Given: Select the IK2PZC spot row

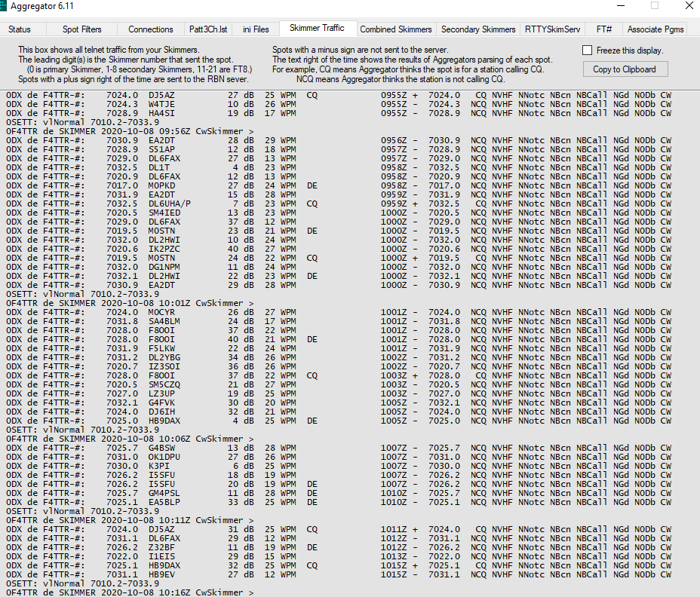Looking at the screenshot, I should pyautogui.click(x=339, y=249).
